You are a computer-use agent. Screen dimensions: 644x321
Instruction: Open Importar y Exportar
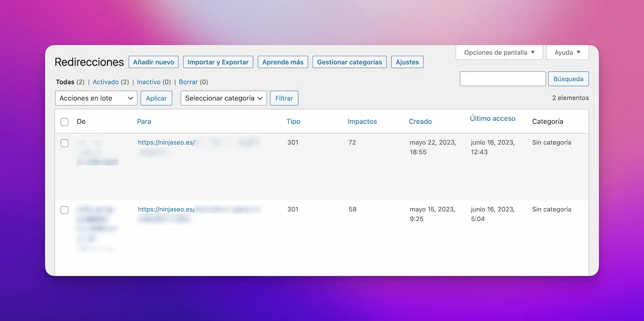(218, 62)
